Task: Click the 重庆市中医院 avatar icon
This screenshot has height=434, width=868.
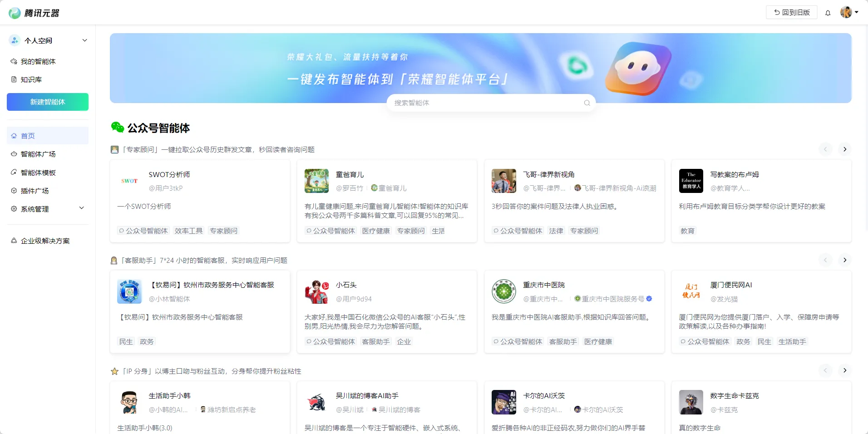Action: tap(503, 291)
